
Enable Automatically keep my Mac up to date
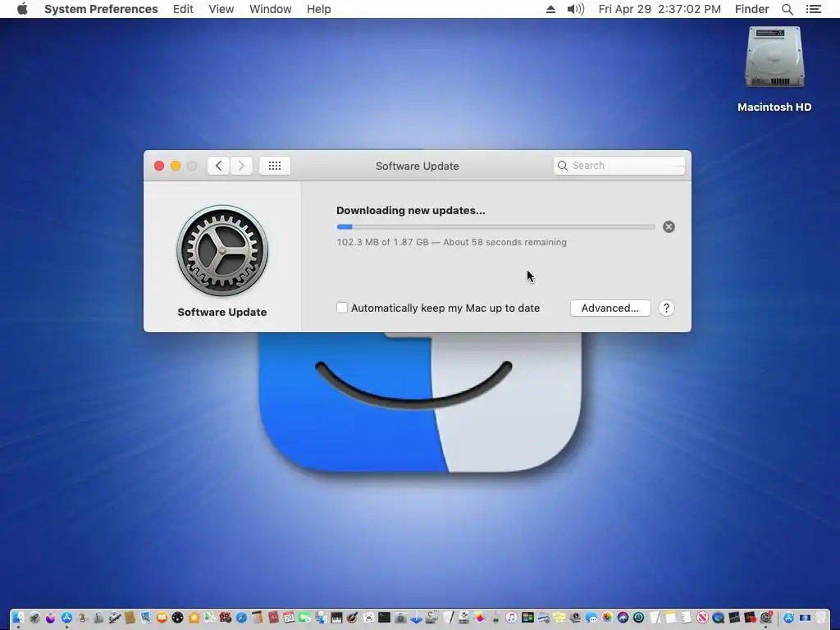pyautogui.click(x=342, y=308)
